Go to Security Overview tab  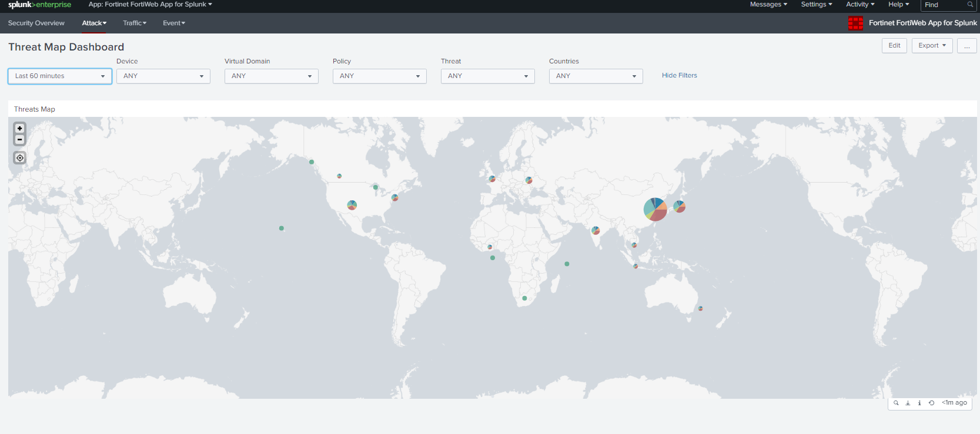point(36,23)
